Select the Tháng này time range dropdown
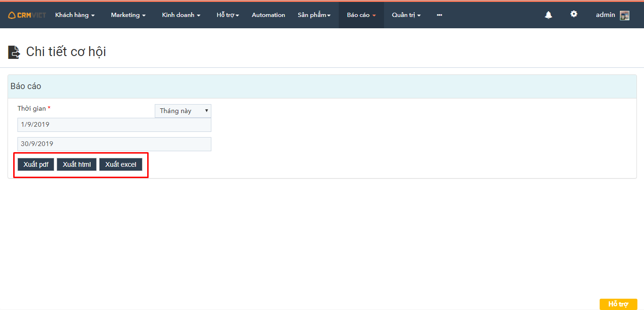The image size is (644, 310). (x=183, y=111)
